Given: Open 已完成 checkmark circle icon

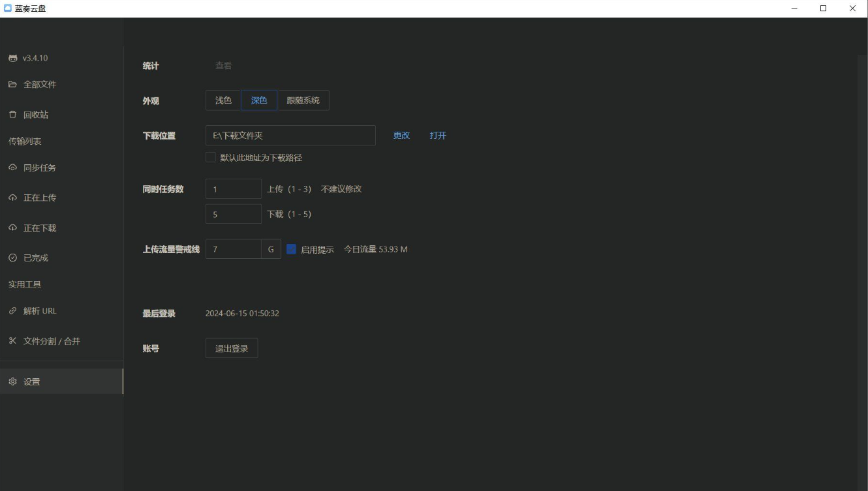Looking at the screenshot, I should (12, 258).
